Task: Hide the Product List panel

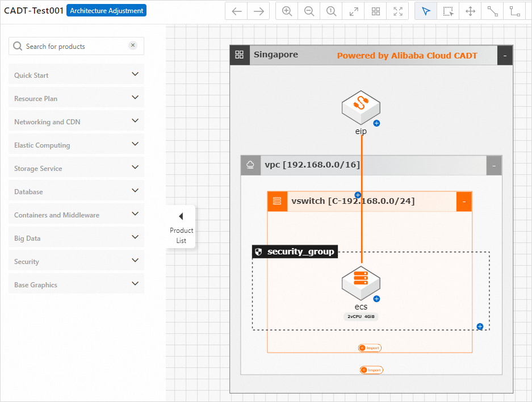Action: pos(181,227)
